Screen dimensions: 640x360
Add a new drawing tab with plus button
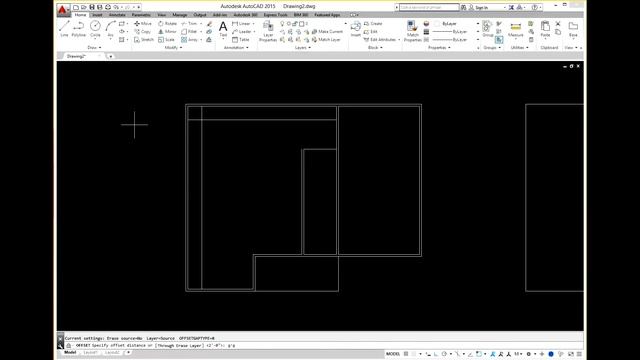click(111, 56)
